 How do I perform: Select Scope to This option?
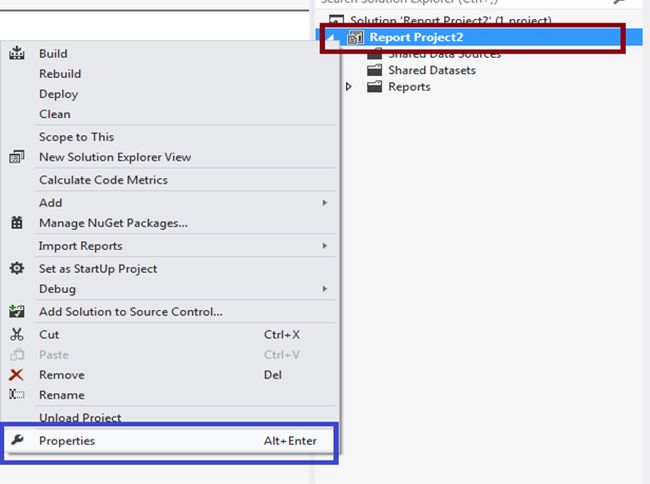click(76, 137)
